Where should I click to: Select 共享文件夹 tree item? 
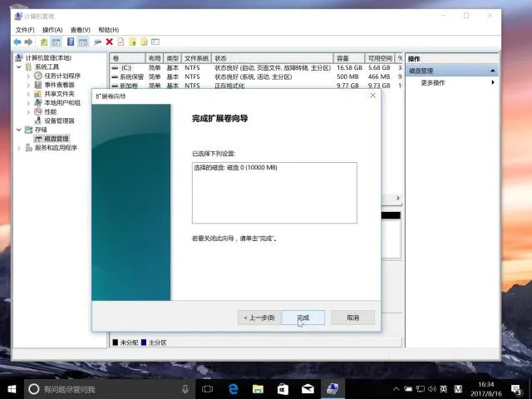pos(59,94)
